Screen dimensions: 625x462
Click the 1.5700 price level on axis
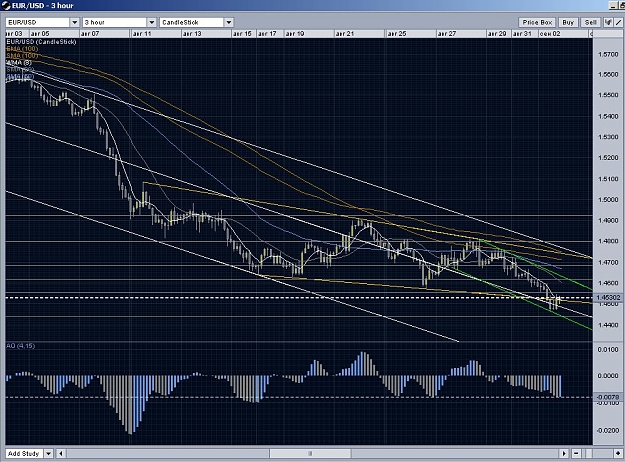608,54
